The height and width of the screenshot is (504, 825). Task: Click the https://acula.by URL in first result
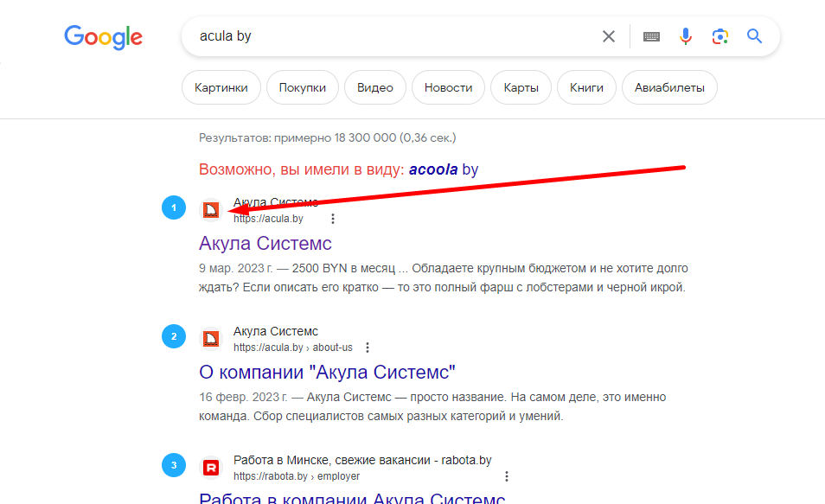268,219
